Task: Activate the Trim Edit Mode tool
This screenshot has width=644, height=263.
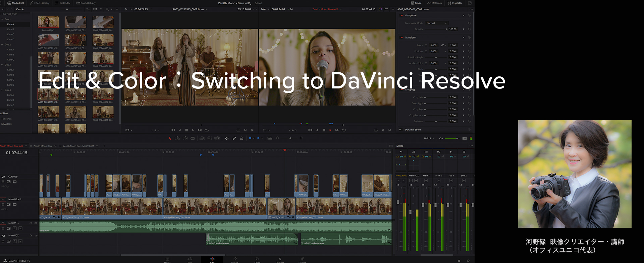Action: click(177, 138)
